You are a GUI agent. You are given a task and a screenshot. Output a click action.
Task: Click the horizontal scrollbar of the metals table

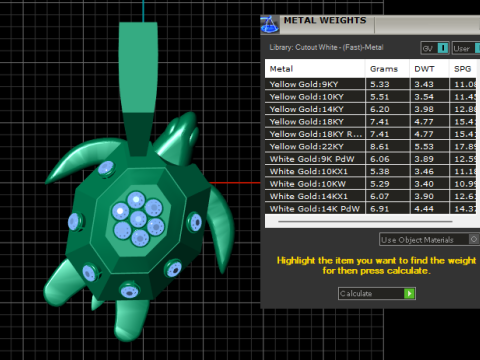pos(365,221)
